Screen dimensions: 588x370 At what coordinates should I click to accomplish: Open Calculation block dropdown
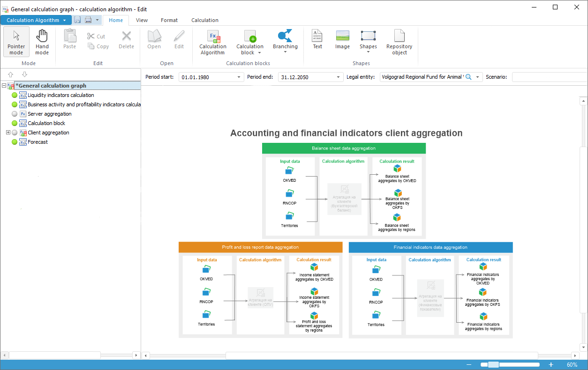[x=259, y=53]
